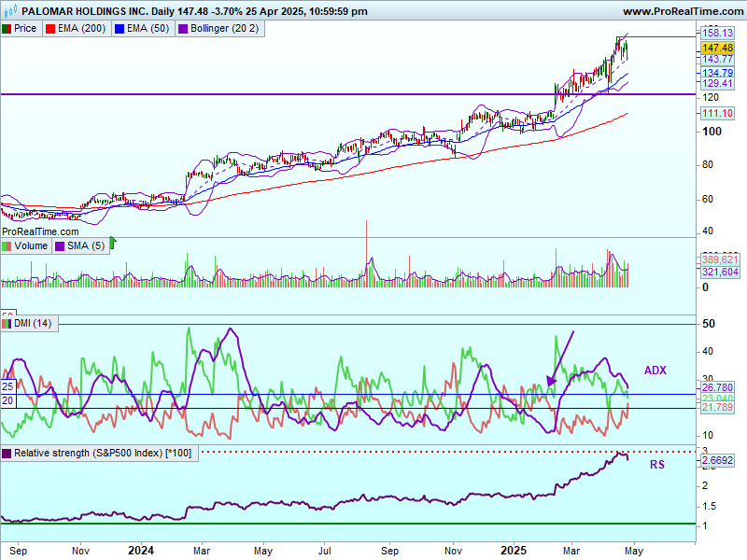Click the candlestick chart icon beside the title

10,11
